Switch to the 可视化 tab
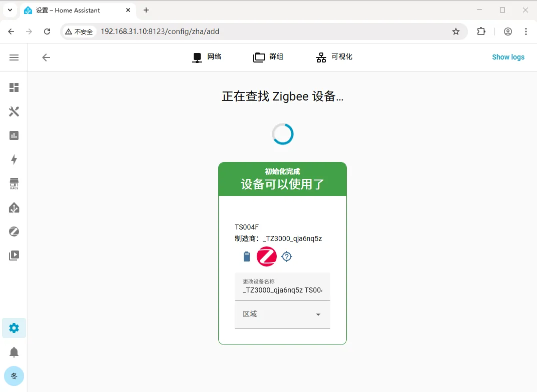This screenshot has width=537, height=392. (334, 57)
